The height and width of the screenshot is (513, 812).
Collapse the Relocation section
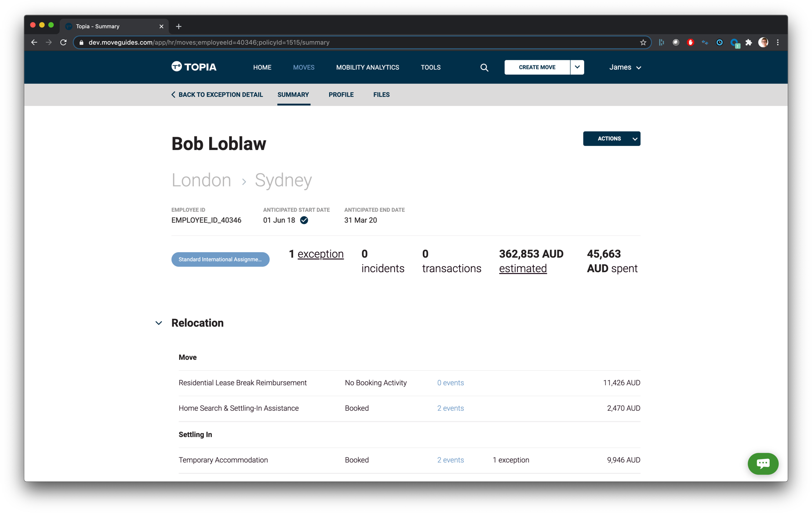pyautogui.click(x=159, y=323)
